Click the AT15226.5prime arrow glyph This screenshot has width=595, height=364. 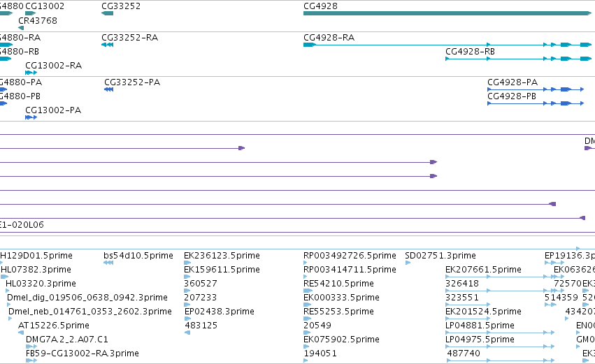pyautogui.click(x=21, y=333)
